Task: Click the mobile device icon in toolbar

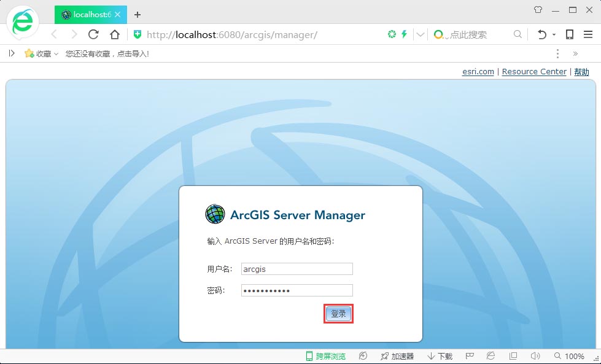Action: coord(570,34)
